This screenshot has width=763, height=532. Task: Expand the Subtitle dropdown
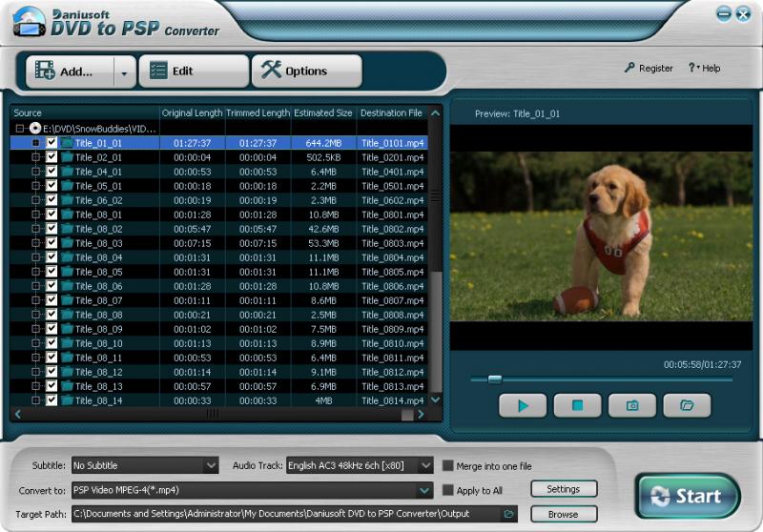coord(211,466)
